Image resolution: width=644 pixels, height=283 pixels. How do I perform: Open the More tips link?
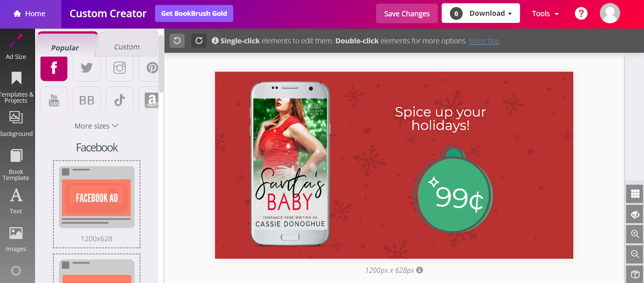pyautogui.click(x=484, y=41)
